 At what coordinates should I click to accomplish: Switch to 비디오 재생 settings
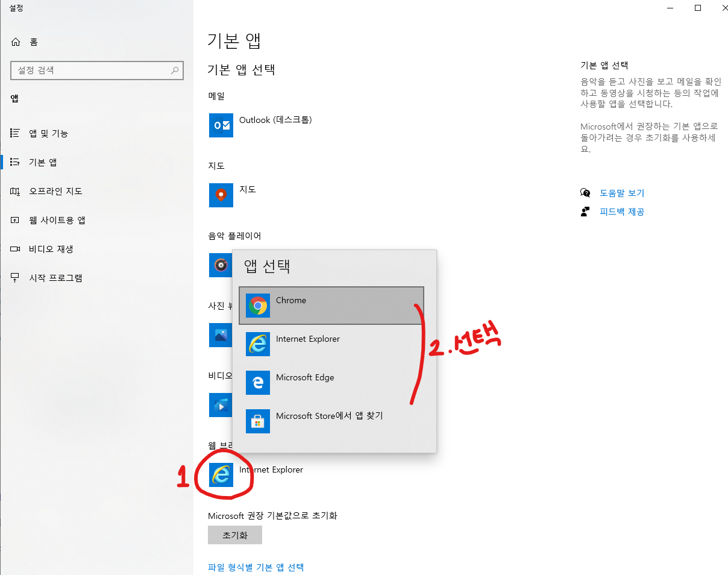tap(96, 249)
